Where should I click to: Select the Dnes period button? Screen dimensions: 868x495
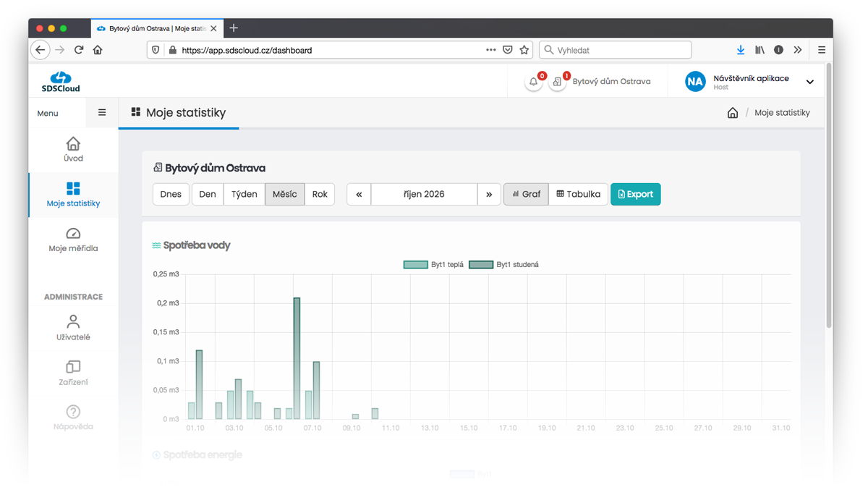click(x=171, y=194)
